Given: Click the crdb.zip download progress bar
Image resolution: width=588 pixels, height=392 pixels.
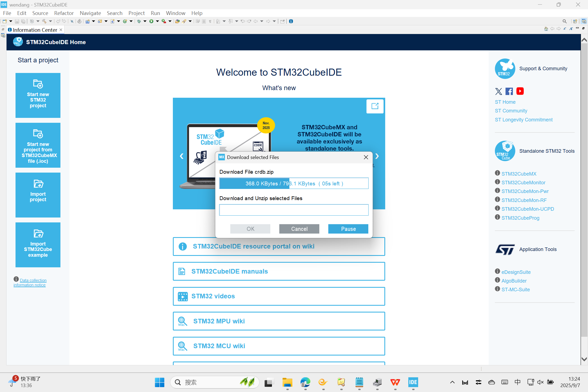Looking at the screenshot, I should (x=294, y=183).
